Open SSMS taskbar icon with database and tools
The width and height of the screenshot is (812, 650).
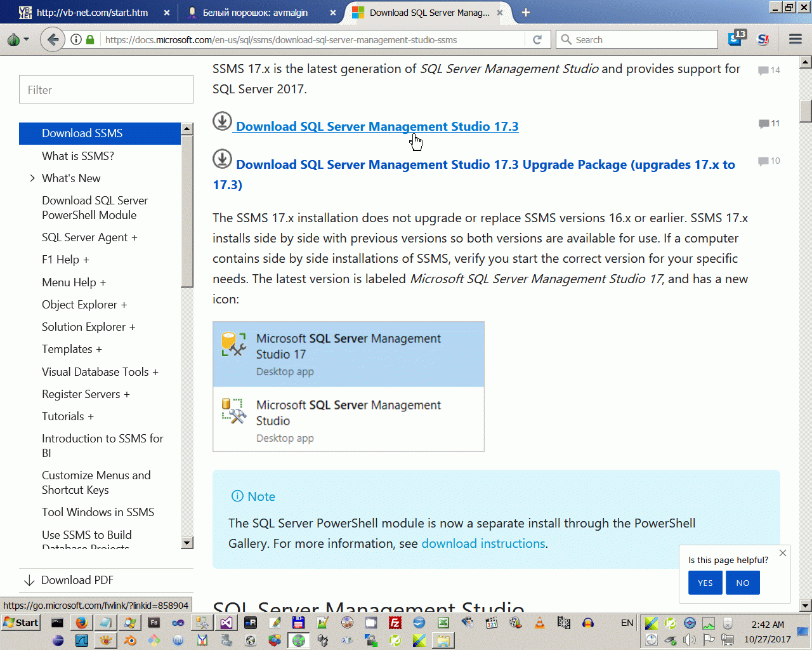(202, 623)
